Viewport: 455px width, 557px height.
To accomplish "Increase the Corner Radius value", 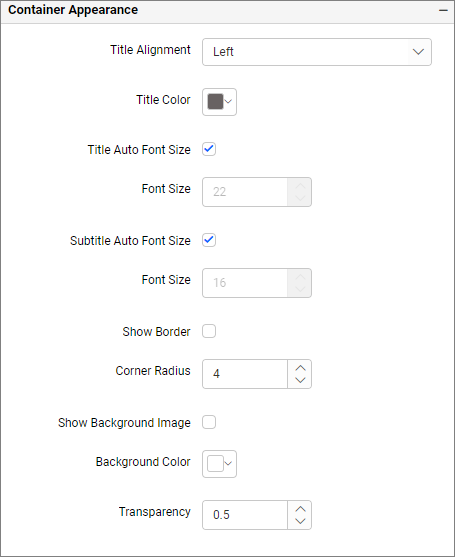I will (300, 368).
